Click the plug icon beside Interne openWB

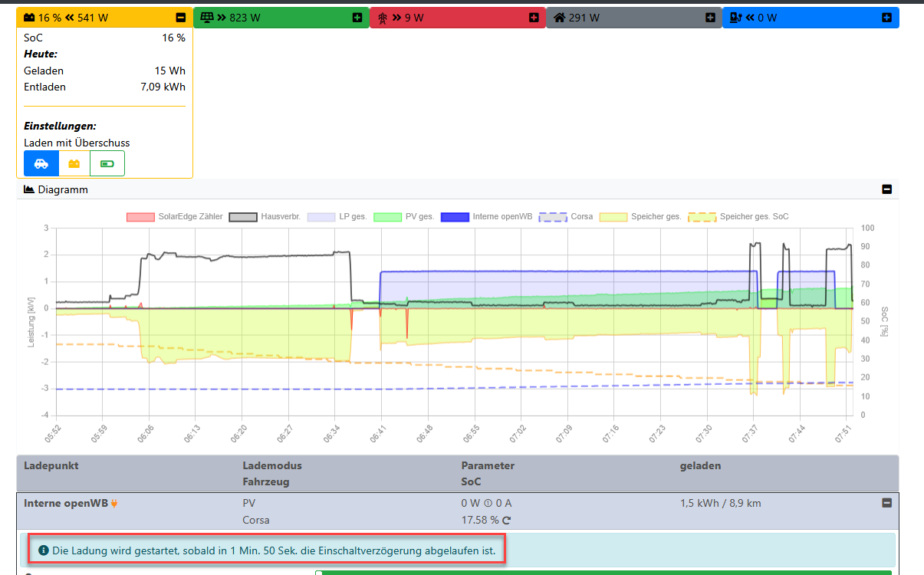point(114,504)
